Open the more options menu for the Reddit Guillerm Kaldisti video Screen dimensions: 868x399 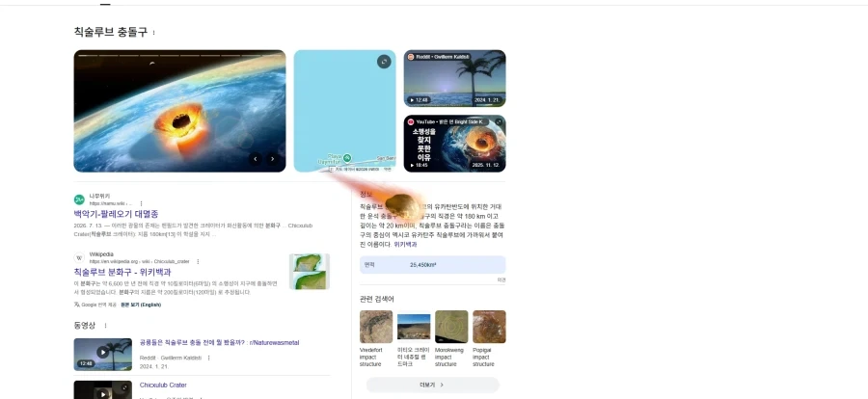point(208,359)
